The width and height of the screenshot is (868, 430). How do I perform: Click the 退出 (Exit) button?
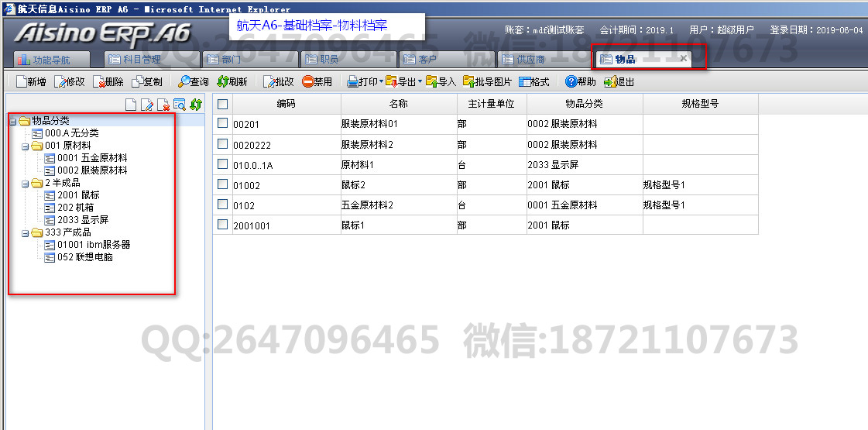pos(619,81)
